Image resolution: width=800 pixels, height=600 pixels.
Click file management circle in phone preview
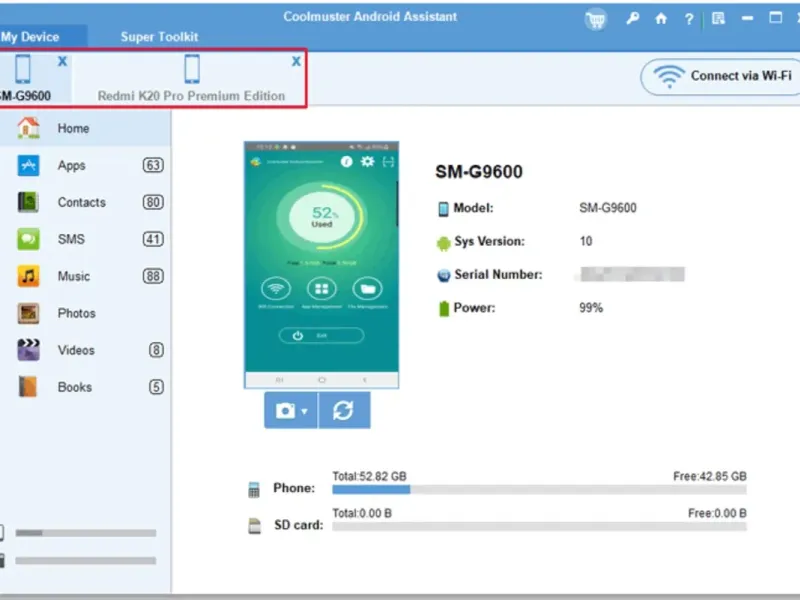[x=367, y=289]
